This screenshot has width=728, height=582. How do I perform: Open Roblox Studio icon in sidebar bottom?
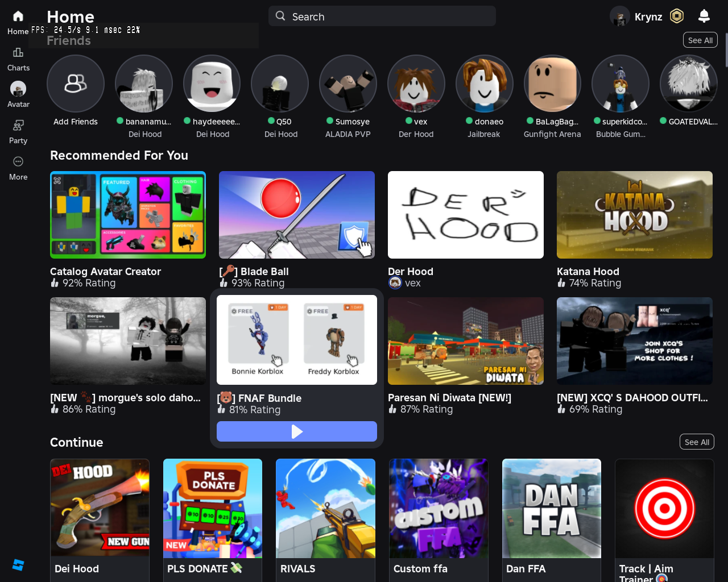click(x=18, y=565)
